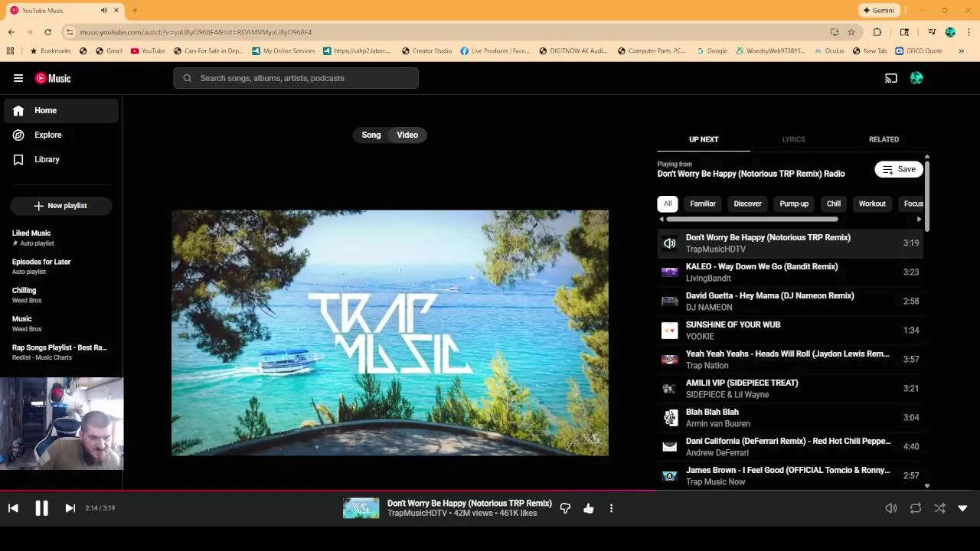Play AMILII VIP (SIDEPIECE TREAT) from queue
This screenshot has height=551, width=980.
[x=790, y=388]
